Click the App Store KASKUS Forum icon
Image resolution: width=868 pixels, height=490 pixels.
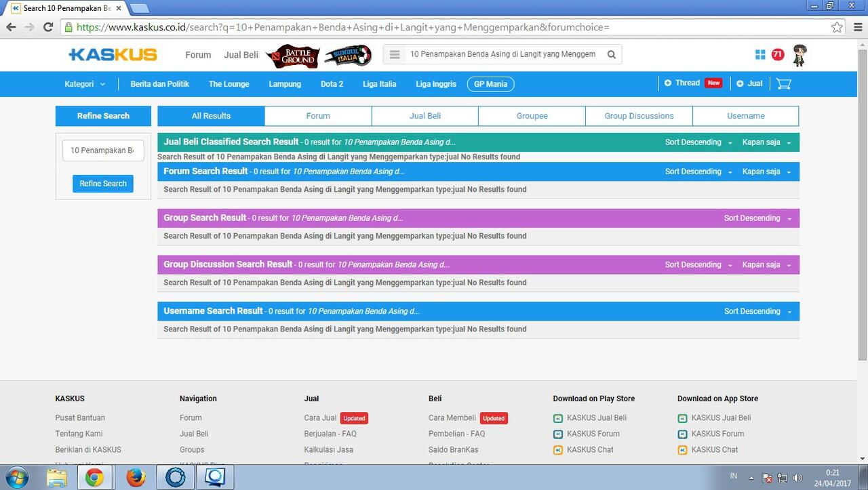coord(682,434)
